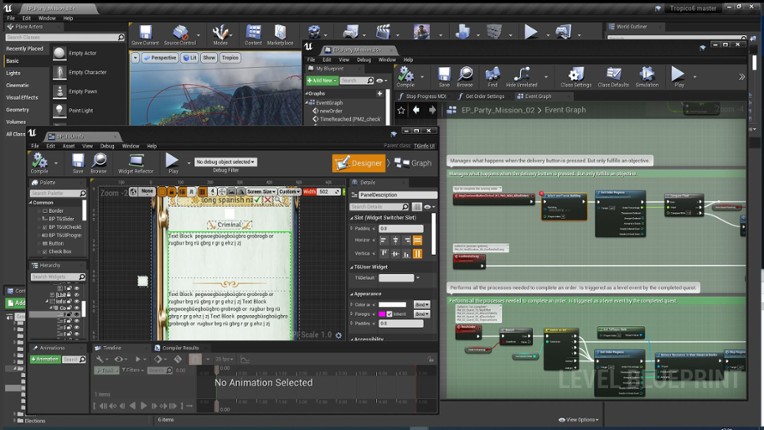Image resolution: width=764 pixels, height=430 pixels.
Task: Open the Screen Size dropdown in designer
Action: click(261, 191)
